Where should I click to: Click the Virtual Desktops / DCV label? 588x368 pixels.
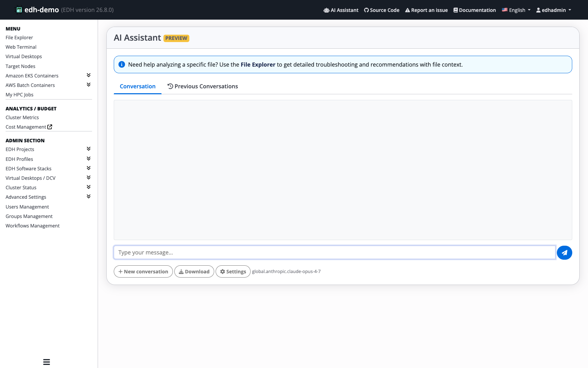[x=30, y=178]
